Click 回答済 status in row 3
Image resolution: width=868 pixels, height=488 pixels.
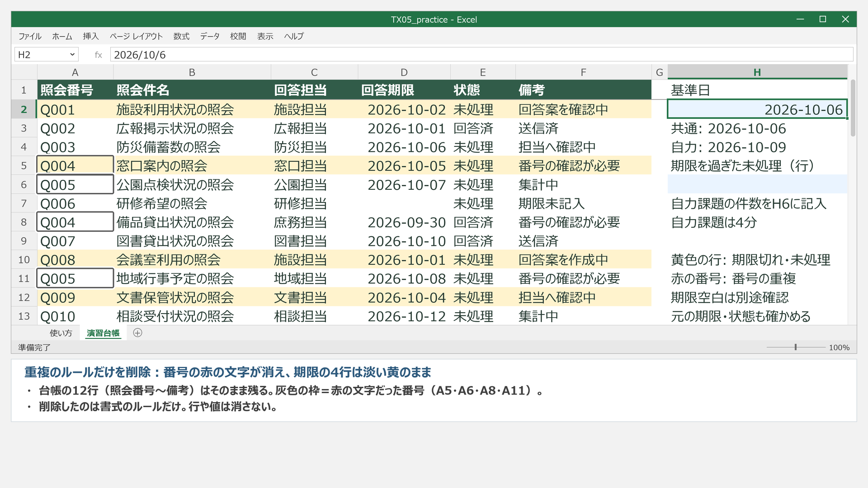coord(483,128)
